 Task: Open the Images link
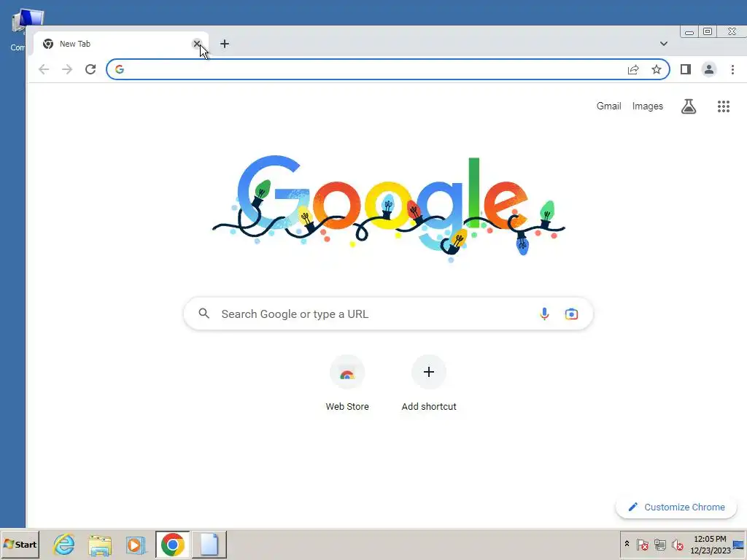[x=648, y=106]
